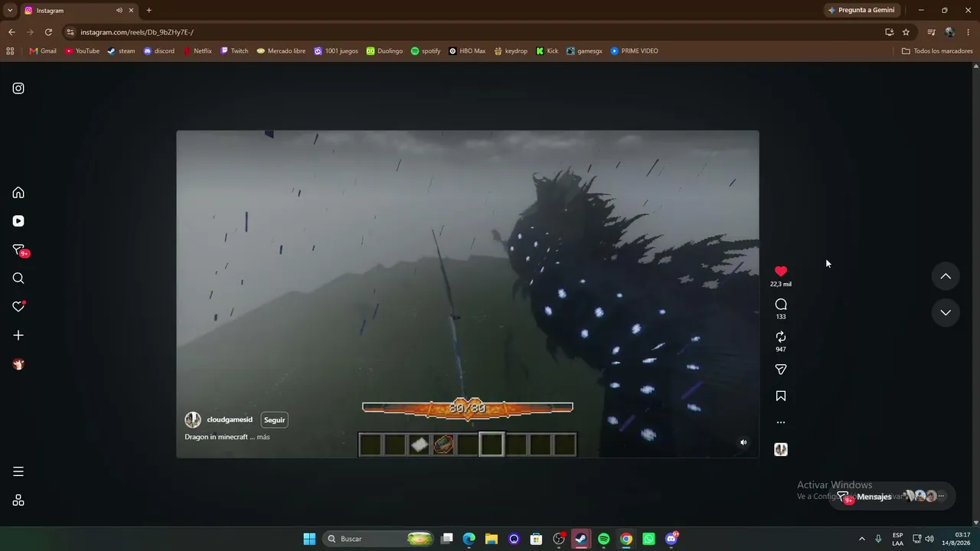980x551 pixels.
Task: Mute the reel's audio with the speaker icon
Action: 743,442
